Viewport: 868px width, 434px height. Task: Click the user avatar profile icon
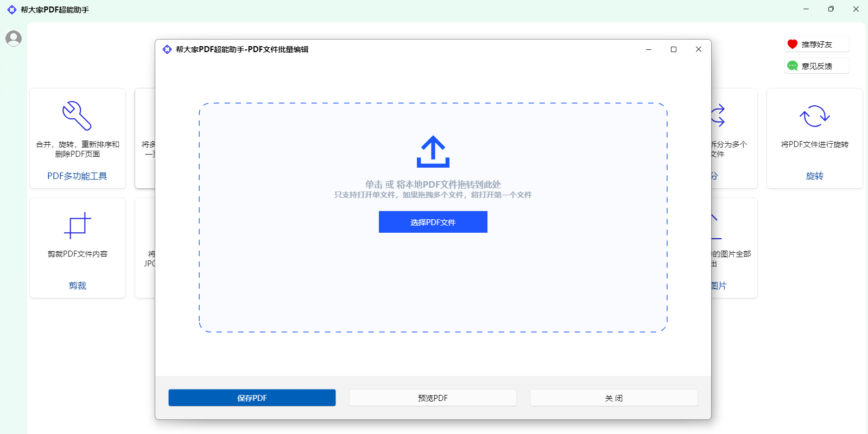point(14,38)
